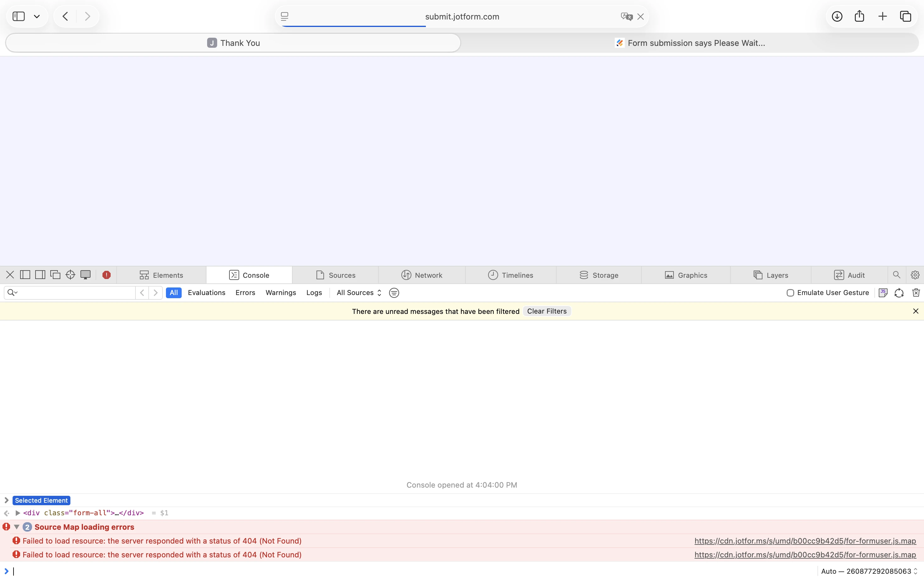The width and height of the screenshot is (924, 580).
Task: Switch to Form submission says Please Wait tab
Action: click(x=690, y=43)
